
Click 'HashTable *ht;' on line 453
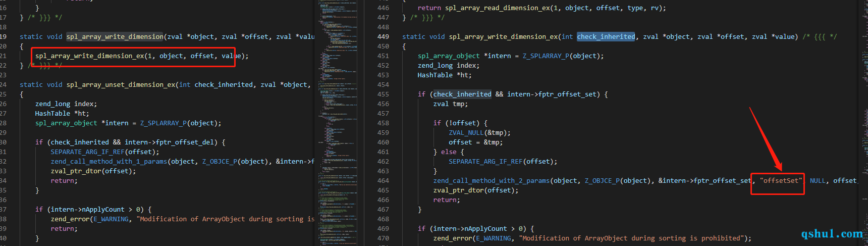(x=445, y=75)
